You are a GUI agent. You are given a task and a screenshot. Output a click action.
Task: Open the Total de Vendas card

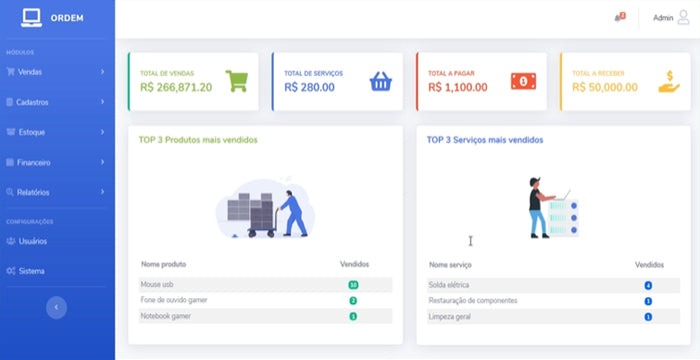[193, 81]
